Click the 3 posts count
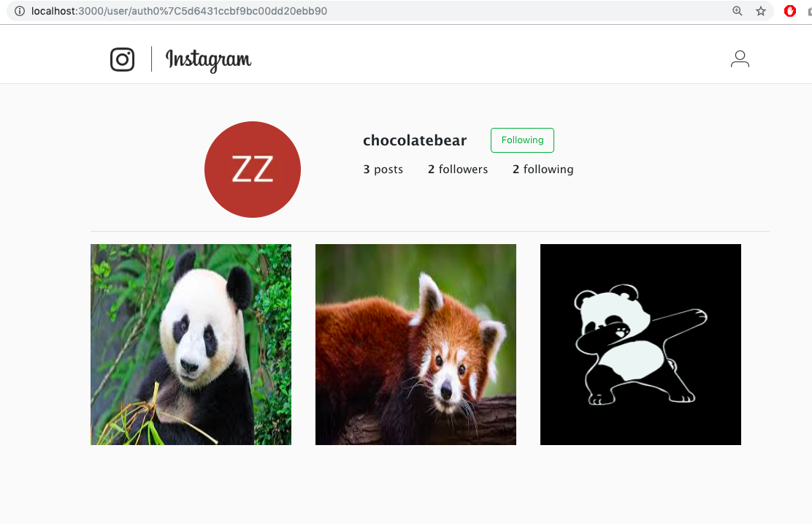This screenshot has width=812, height=524. pos(383,170)
